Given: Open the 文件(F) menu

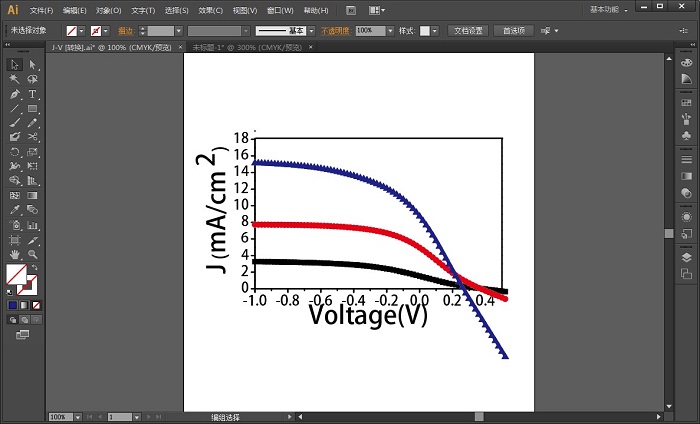Looking at the screenshot, I should point(41,10).
